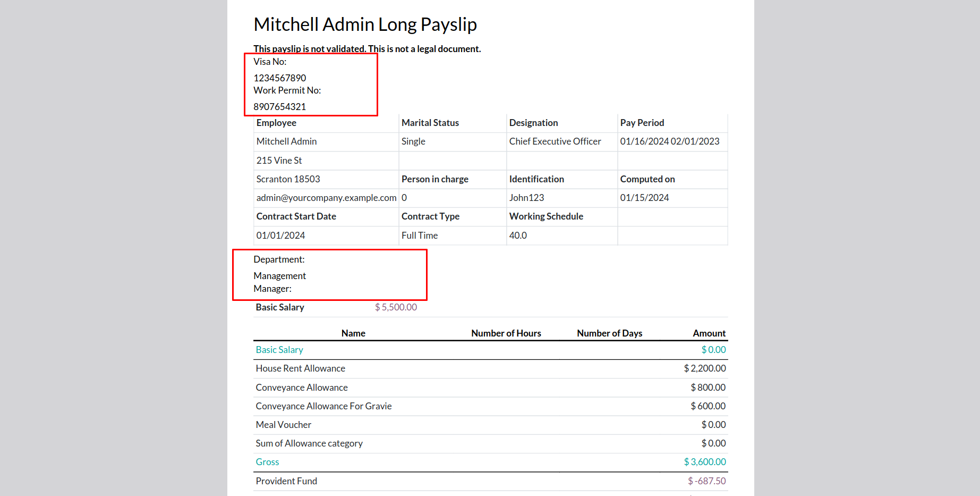Click the 'Provident Fund' row name
This screenshot has height=496, width=980.
pos(286,481)
